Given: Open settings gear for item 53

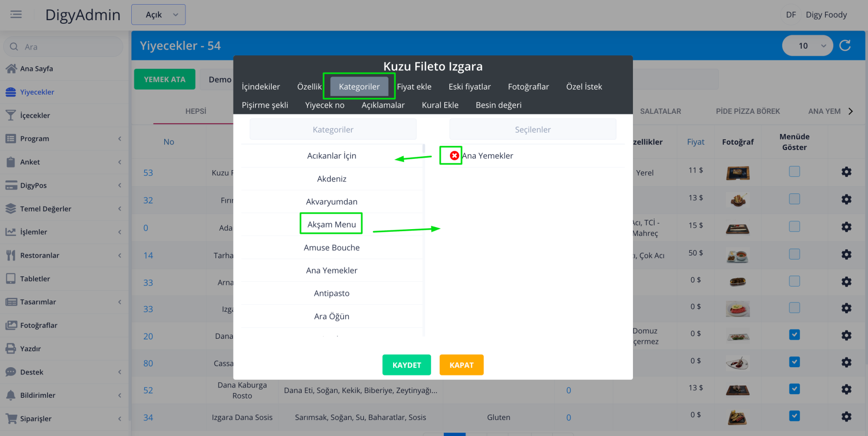Looking at the screenshot, I should tap(846, 172).
